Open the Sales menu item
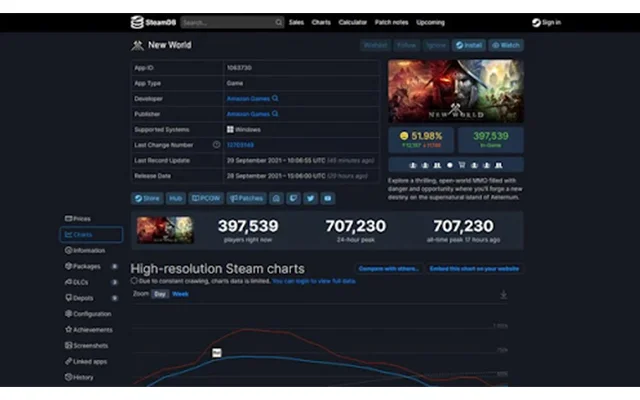This screenshot has height=400, width=640. point(296,22)
